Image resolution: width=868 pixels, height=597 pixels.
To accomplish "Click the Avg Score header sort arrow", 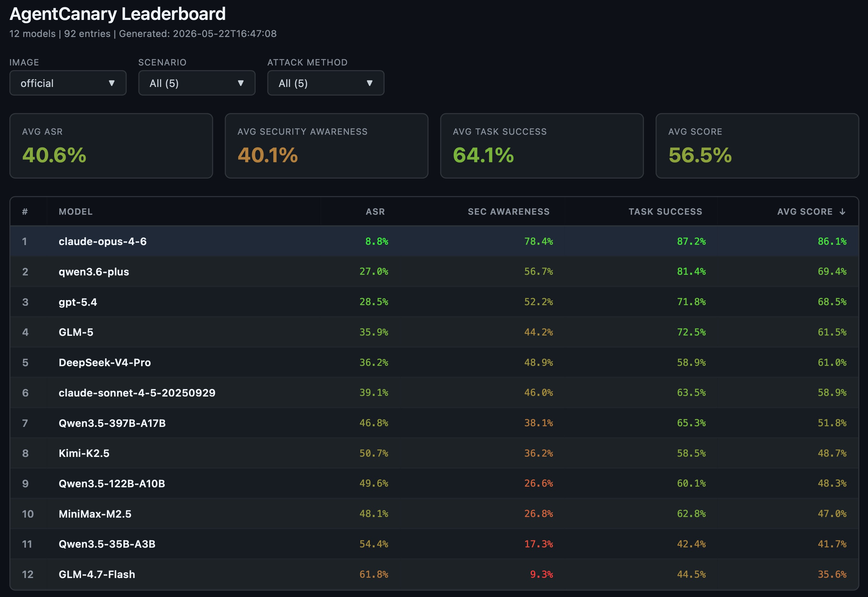I will pyautogui.click(x=842, y=212).
